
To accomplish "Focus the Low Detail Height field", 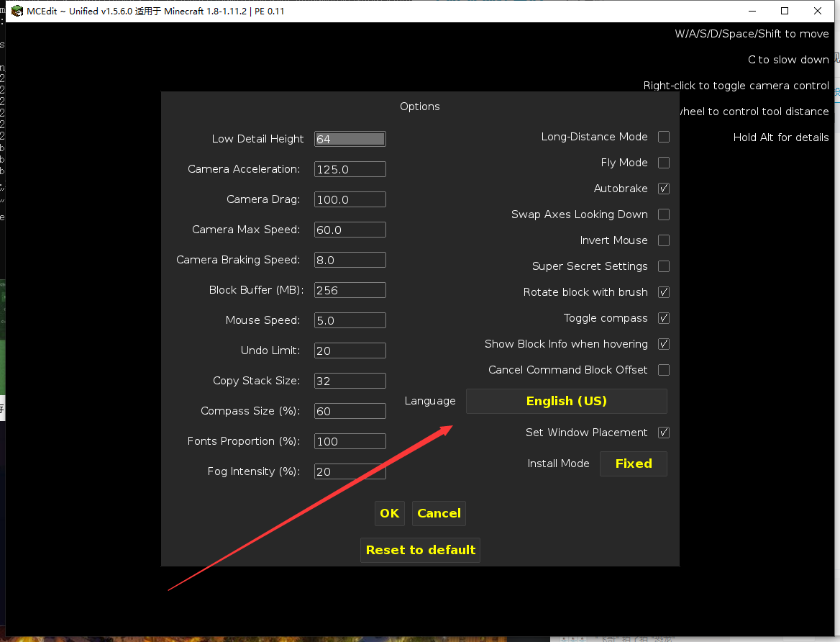I will [x=350, y=139].
